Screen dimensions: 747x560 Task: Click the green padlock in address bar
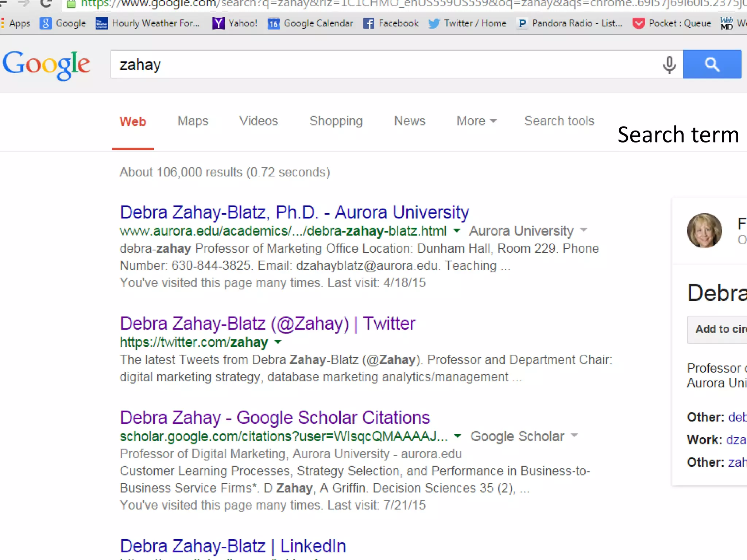[71, 4]
